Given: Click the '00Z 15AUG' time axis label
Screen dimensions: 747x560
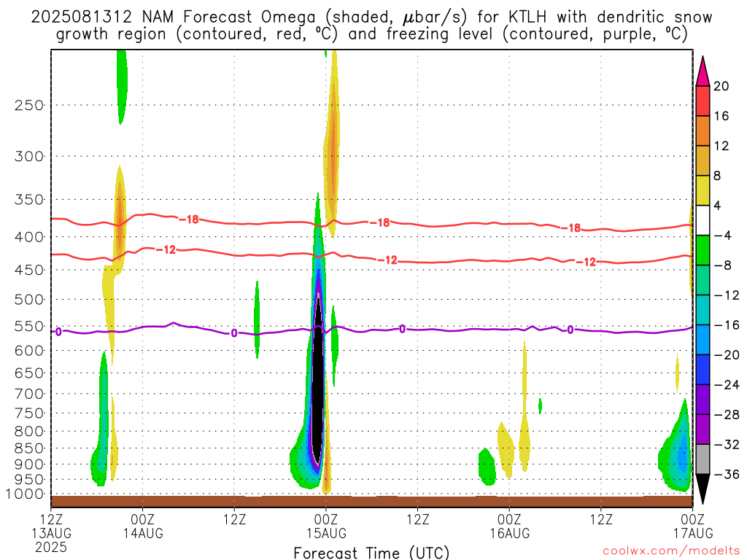Looking at the screenshot, I should coord(326,526).
